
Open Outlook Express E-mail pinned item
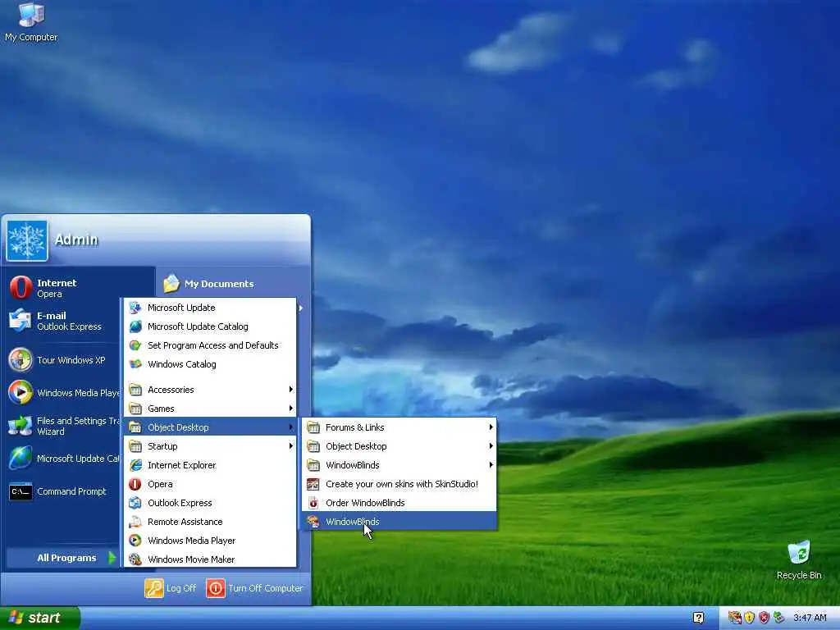click(62, 321)
